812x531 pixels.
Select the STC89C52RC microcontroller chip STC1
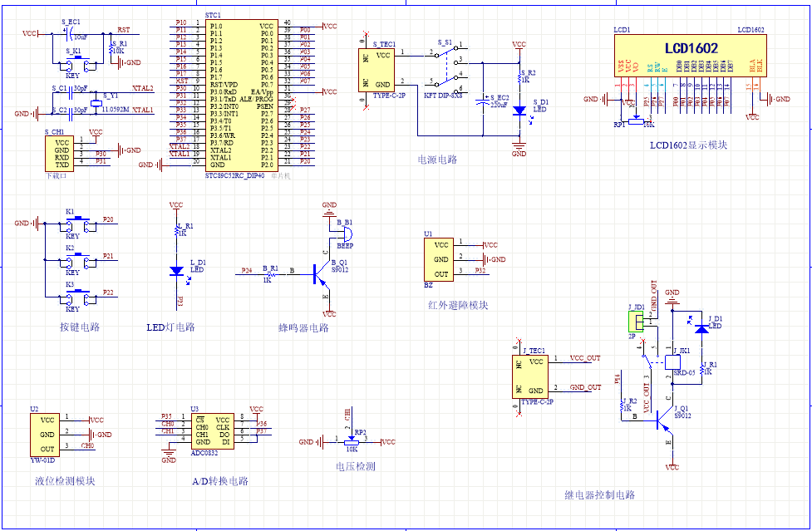pyautogui.click(x=239, y=96)
